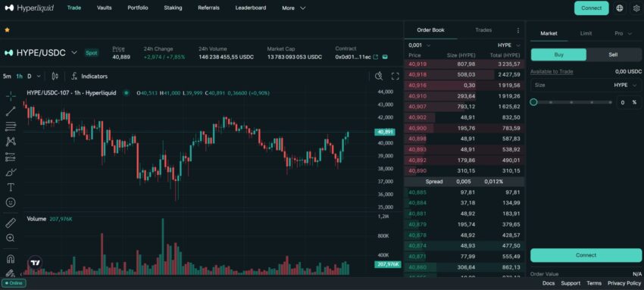Open the Docs footer link
This screenshot has height=290, width=644.
click(x=549, y=283)
